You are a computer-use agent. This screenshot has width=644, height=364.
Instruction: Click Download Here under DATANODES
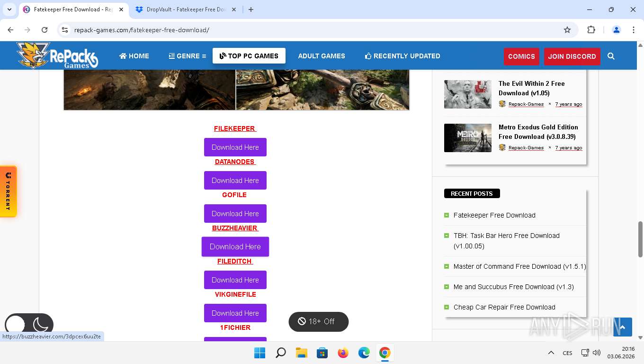(x=235, y=180)
